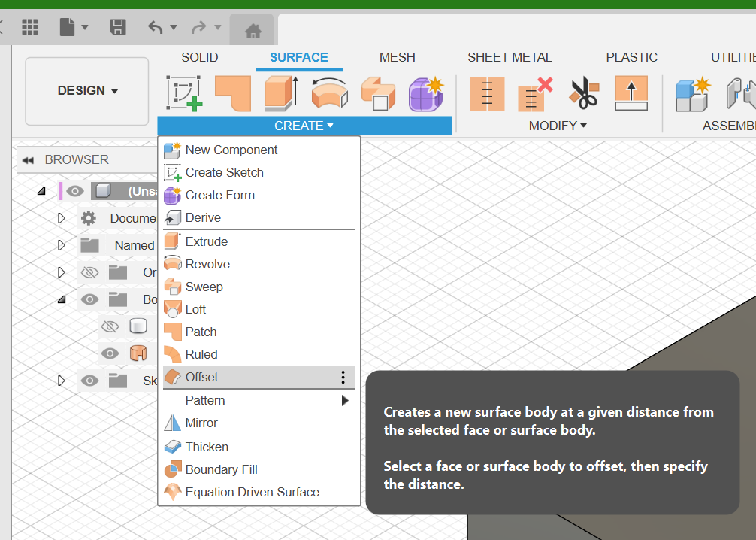Expand the Origin folder tree node
The height and width of the screenshot is (540, 756).
point(61,272)
